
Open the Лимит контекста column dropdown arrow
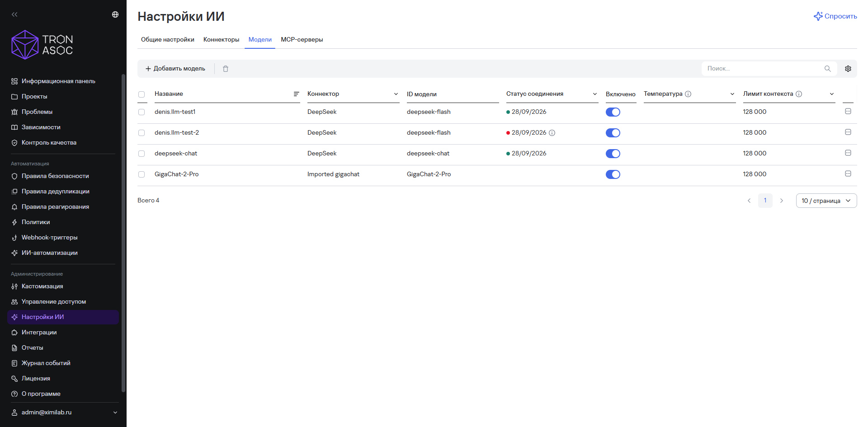[x=832, y=94]
